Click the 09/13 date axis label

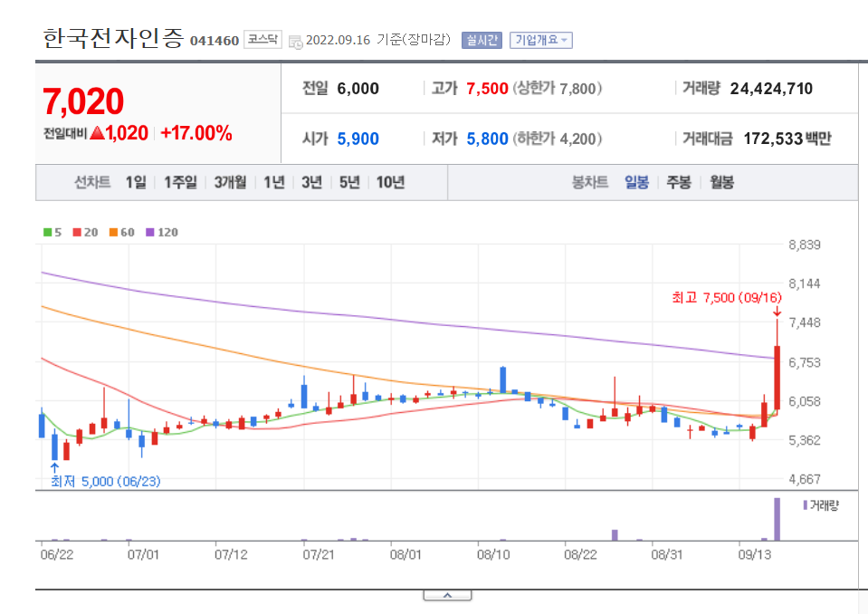(755, 554)
